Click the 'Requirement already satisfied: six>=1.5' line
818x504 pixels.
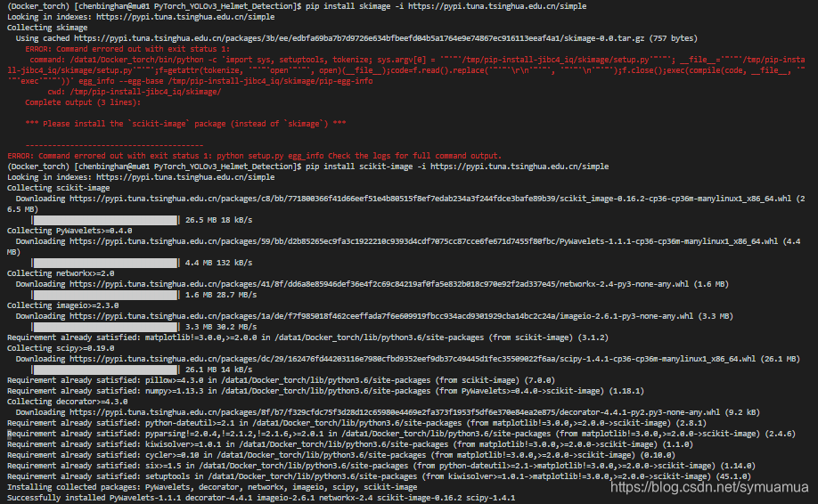pos(381,466)
